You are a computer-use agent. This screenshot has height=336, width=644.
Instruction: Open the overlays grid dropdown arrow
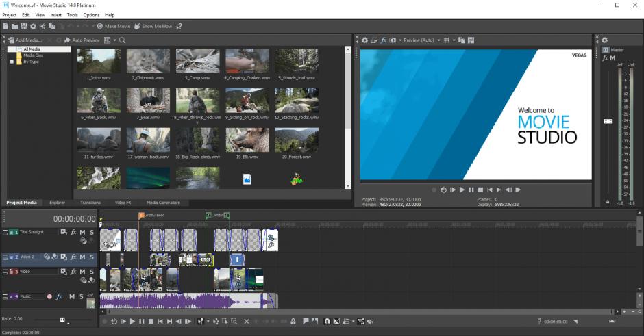[x=454, y=40]
